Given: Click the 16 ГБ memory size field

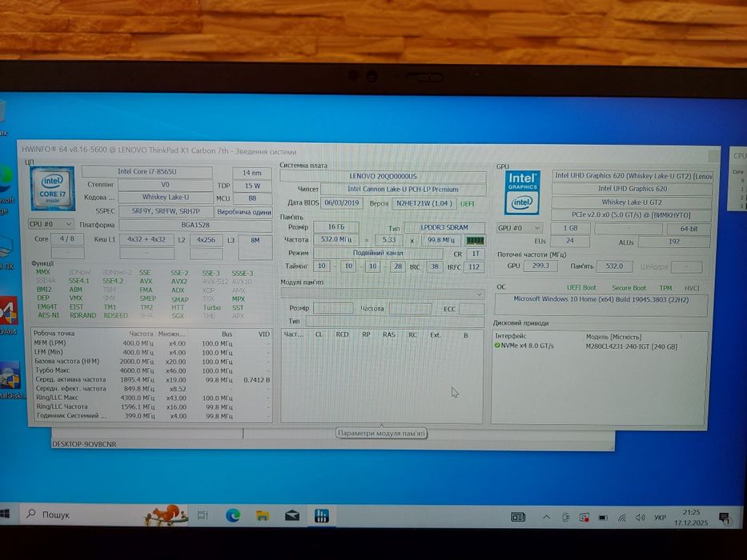Looking at the screenshot, I should click(335, 227).
